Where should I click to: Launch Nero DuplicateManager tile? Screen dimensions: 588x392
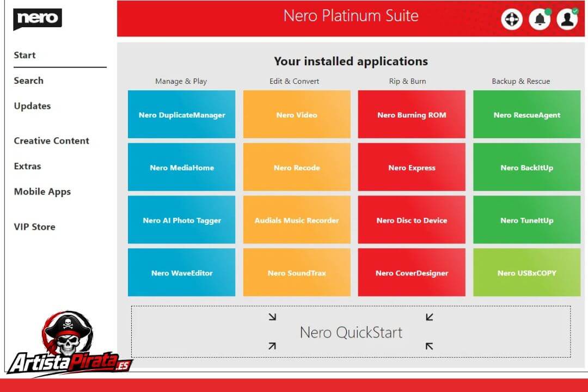pos(181,114)
